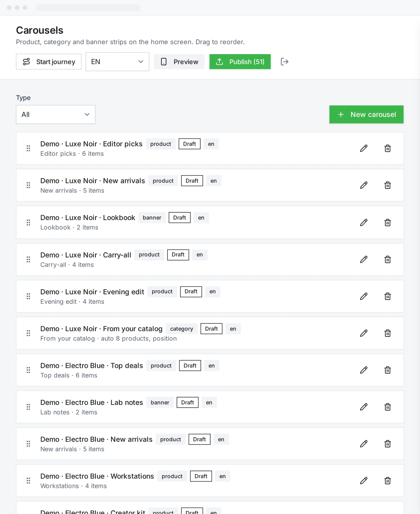Edit the Luxe Noir Lookbook carousel
This screenshot has height=514, width=420.
click(x=364, y=223)
